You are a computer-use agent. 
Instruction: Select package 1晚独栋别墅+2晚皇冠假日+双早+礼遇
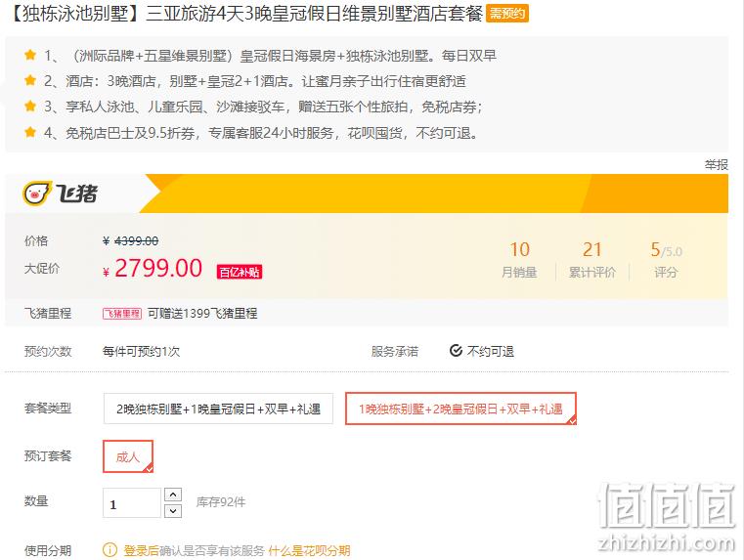460,409
